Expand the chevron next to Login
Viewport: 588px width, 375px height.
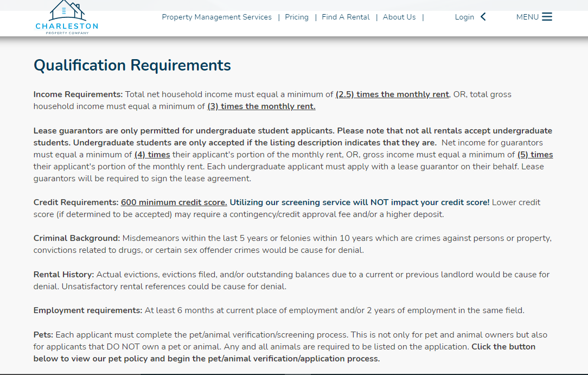click(483, 17)
